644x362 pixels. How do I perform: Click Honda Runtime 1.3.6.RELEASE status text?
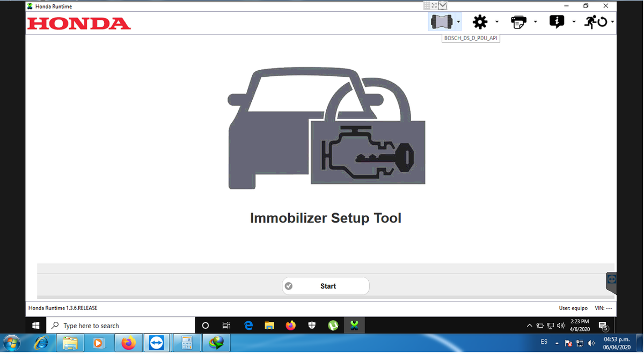(63, 308)
